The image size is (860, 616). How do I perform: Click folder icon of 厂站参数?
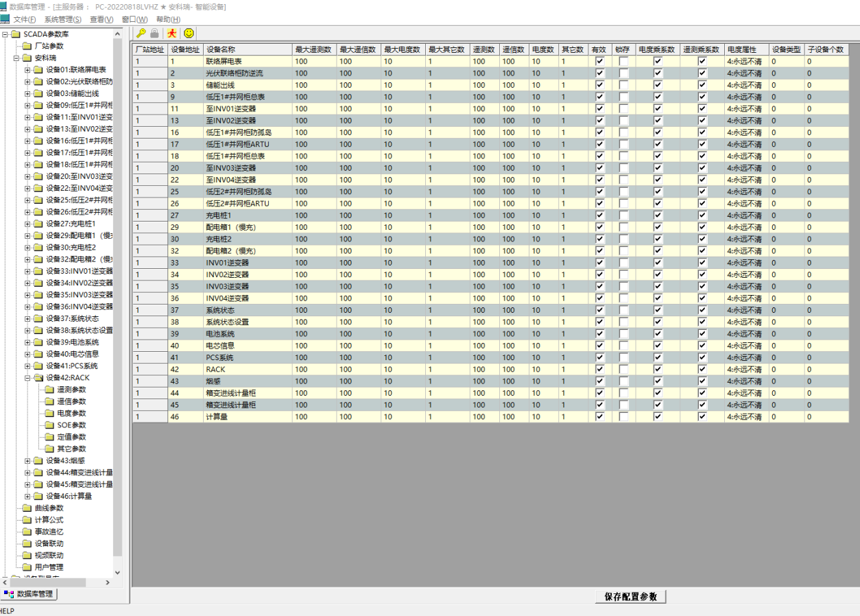[x=27, y=46]
